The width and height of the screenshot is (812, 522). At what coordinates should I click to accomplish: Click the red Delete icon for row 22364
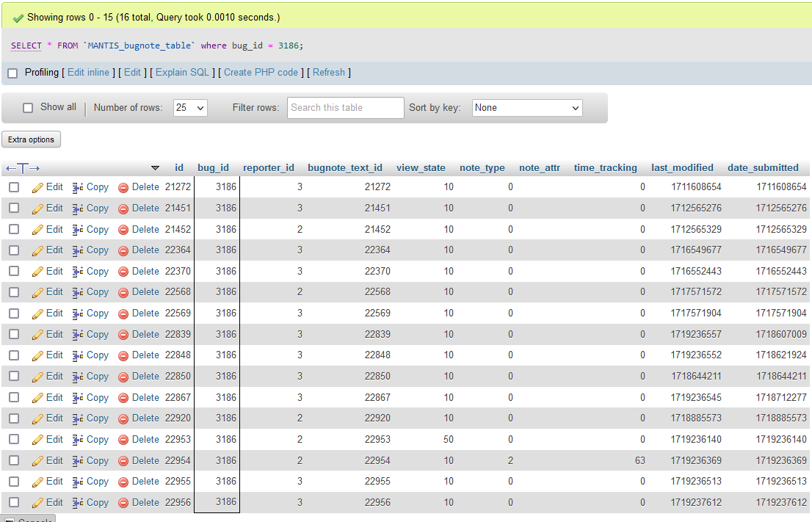point(123,250)
